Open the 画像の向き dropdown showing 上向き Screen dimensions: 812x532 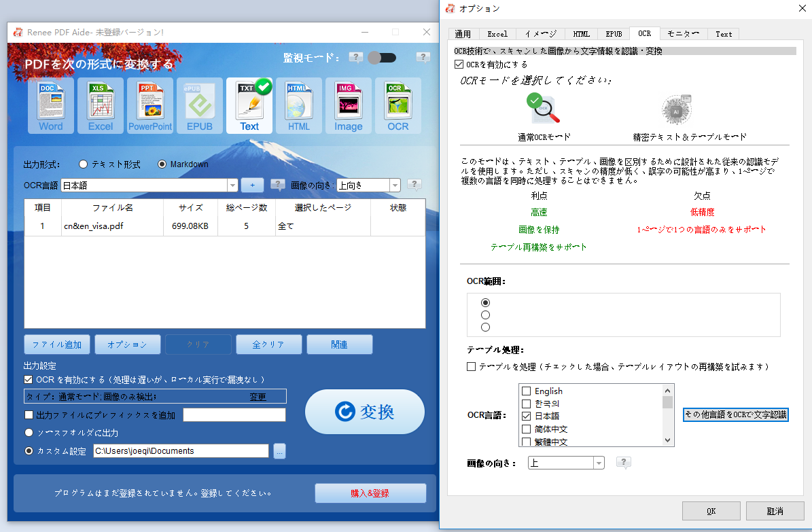(395, 184)
